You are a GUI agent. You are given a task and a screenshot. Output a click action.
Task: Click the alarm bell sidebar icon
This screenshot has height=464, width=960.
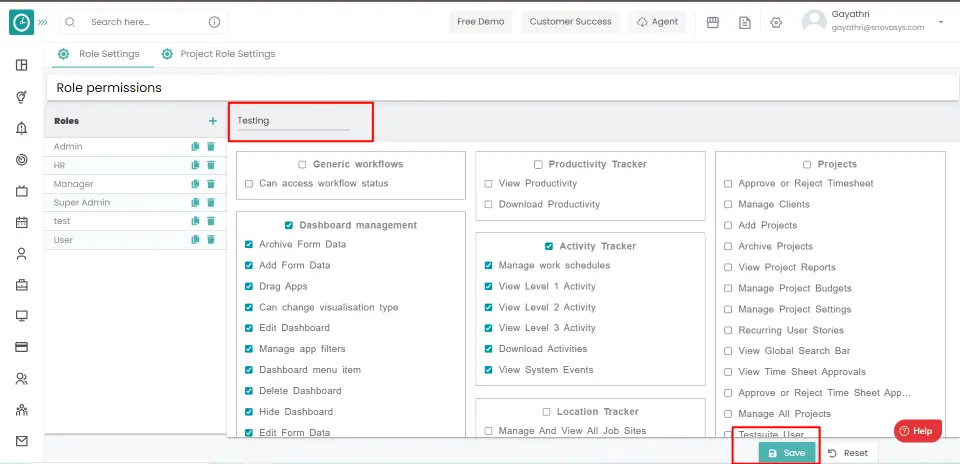pyautogui.click(x=21, y=128)
